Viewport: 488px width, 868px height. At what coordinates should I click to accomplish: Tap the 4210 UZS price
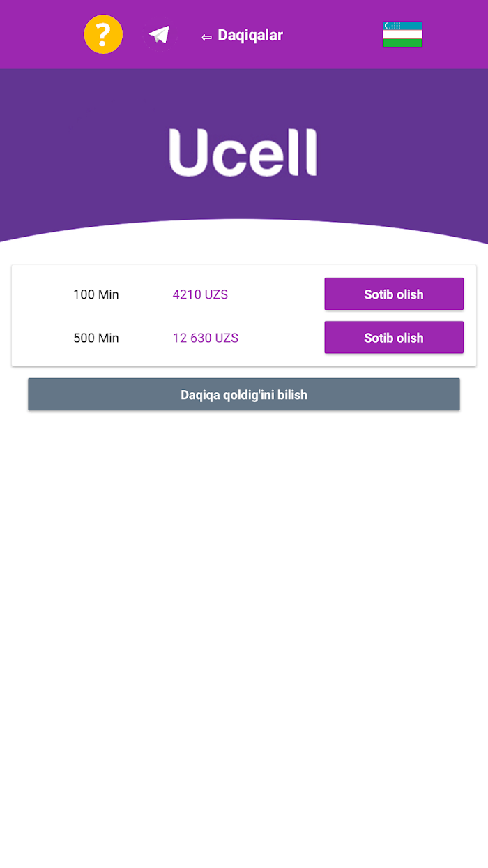point(200,294)
